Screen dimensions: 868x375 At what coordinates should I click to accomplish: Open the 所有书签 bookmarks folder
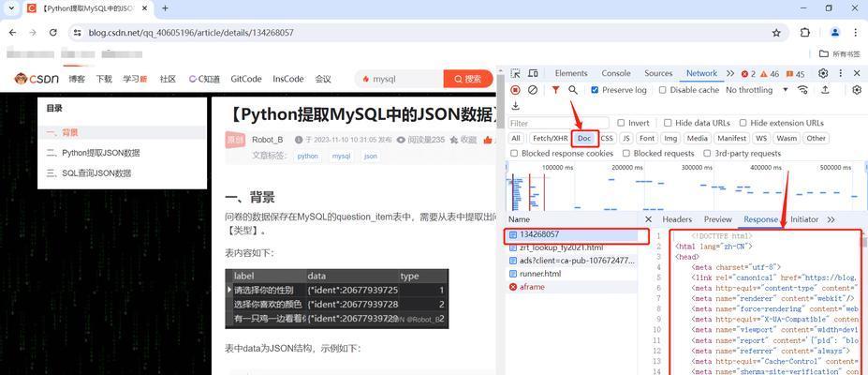(x=840, y=53)
